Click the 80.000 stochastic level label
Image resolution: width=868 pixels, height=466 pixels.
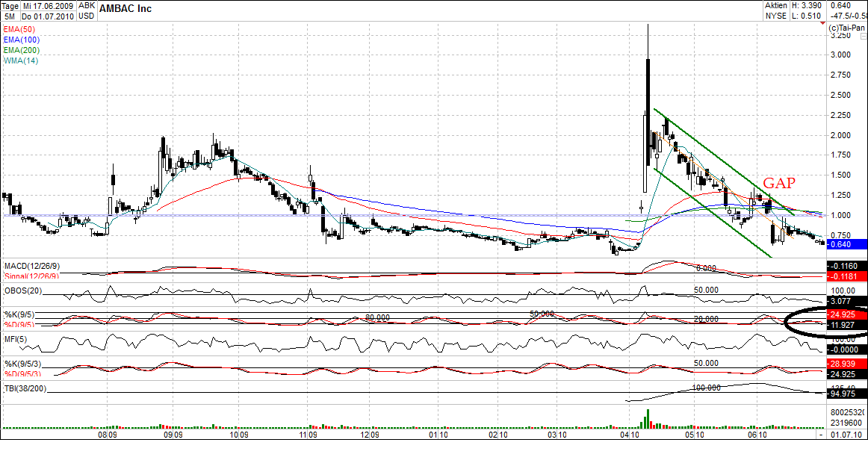tap(377, 317)
